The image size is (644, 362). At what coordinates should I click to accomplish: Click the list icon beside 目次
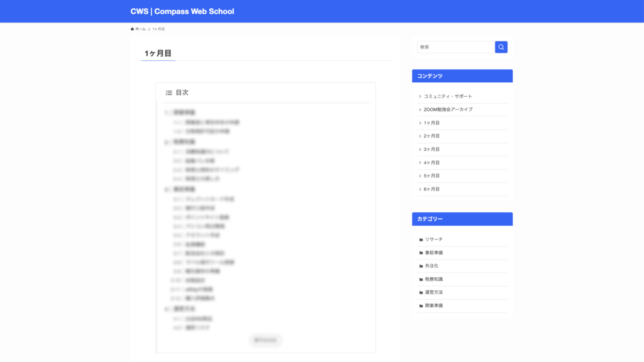point(169,93)
